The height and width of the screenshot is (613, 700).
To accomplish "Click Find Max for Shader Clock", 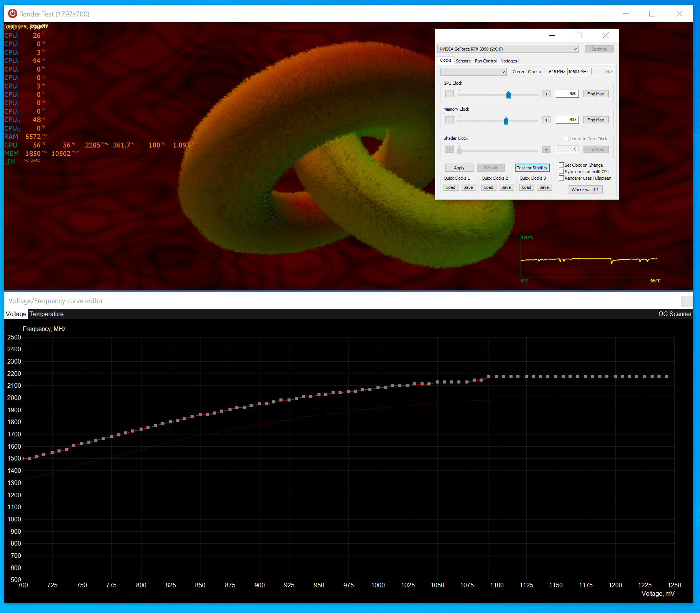I will tap(596, 149).
